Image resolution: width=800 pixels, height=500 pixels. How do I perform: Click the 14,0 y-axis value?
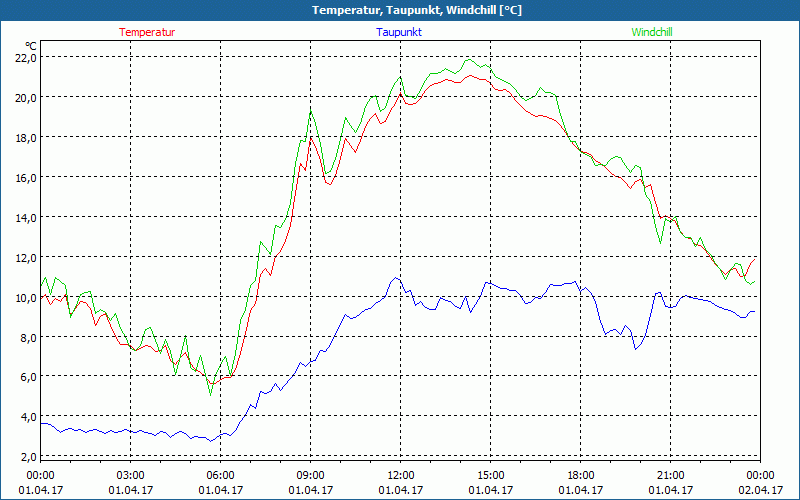point(26,217)
